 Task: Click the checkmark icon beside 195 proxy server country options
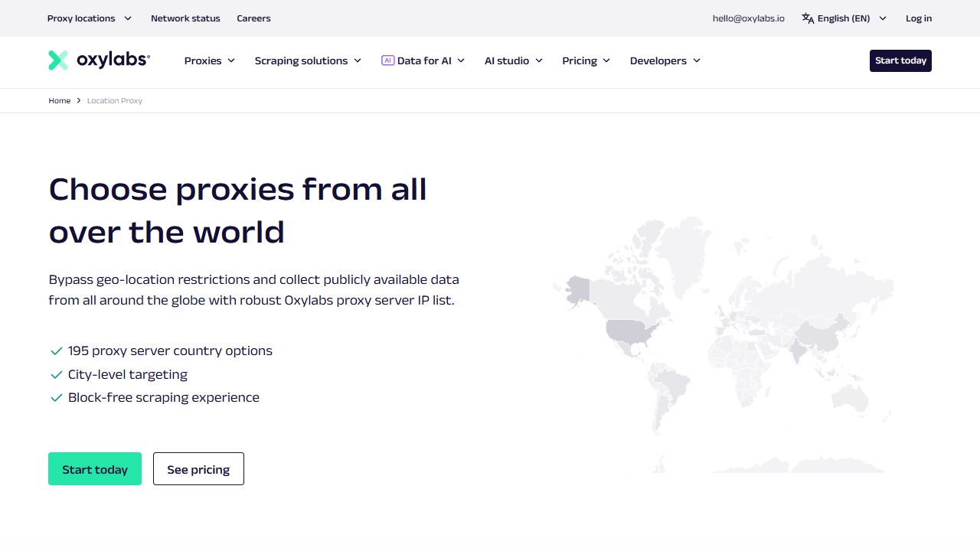click(x=56, y=351)
